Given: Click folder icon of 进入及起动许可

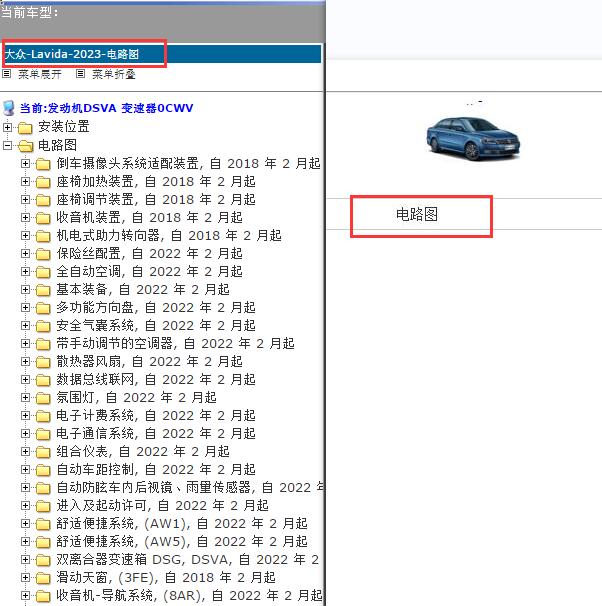Looking at the screenshot, I should (x=43, y=506).
